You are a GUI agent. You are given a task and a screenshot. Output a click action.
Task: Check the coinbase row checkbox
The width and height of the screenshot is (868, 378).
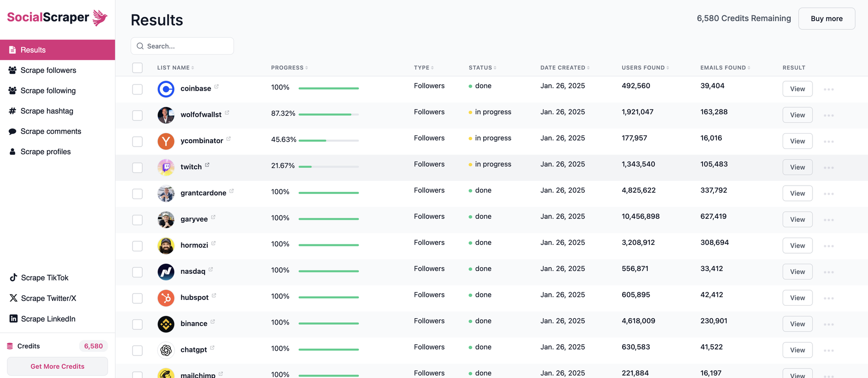point(137,89)
